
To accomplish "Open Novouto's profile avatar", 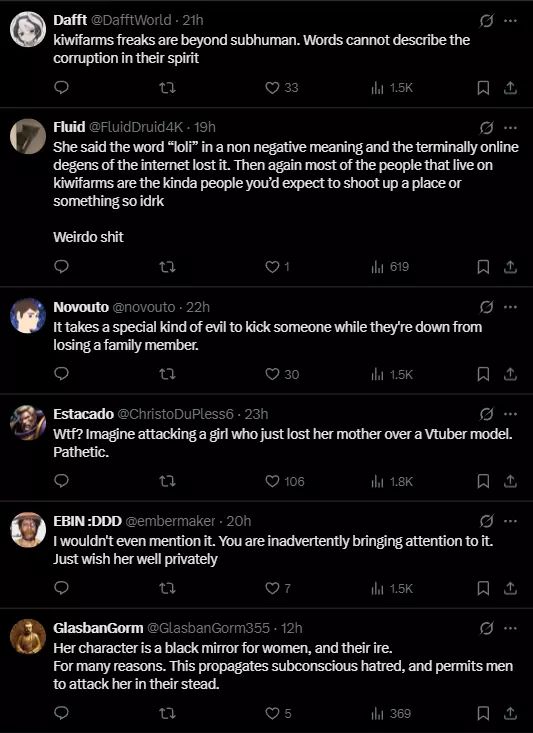I will (28, 316).
